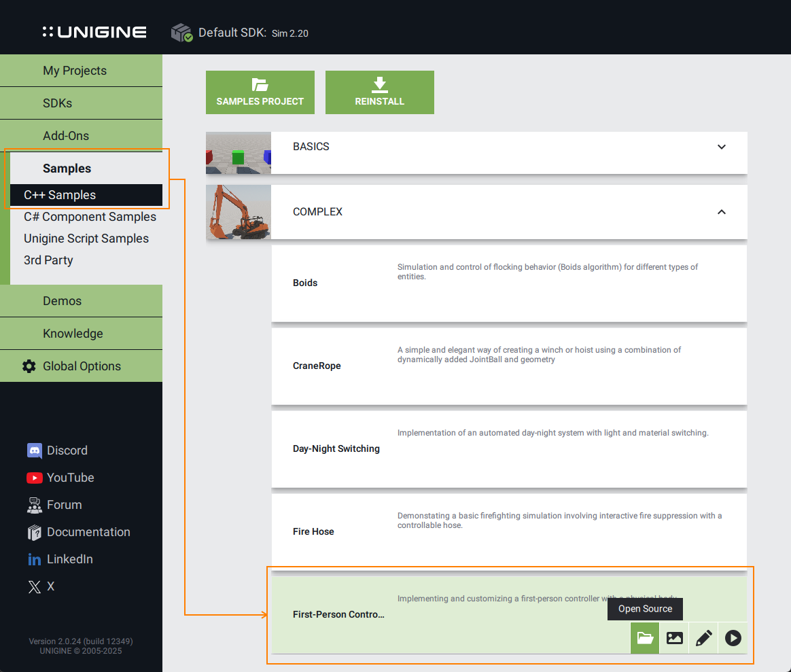This screenshot has height=672, width=791.
Task: Run First-Person Controller sample play icon
Action: (733, 638)
